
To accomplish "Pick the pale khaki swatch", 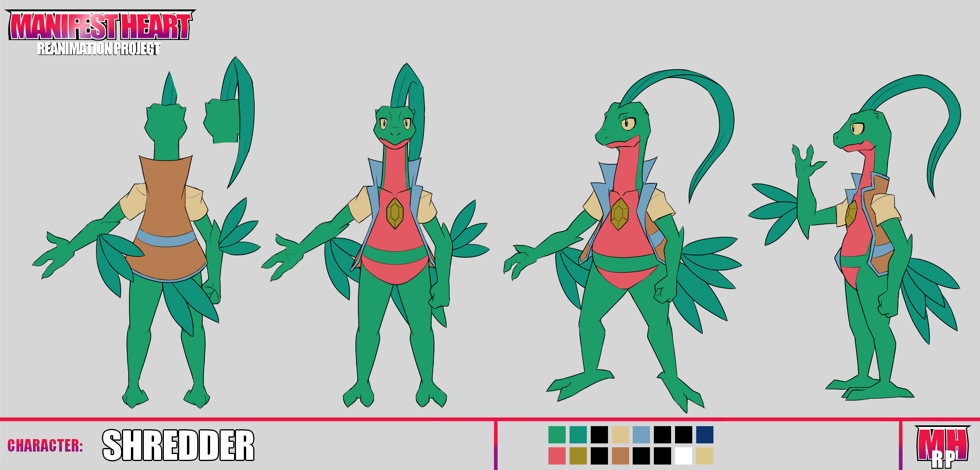I will 705,456.
